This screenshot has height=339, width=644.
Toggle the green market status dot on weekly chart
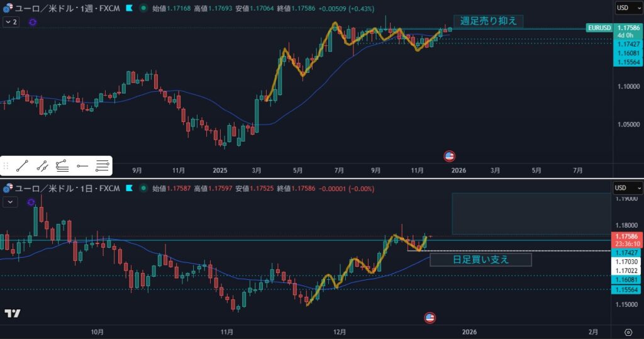144,8
